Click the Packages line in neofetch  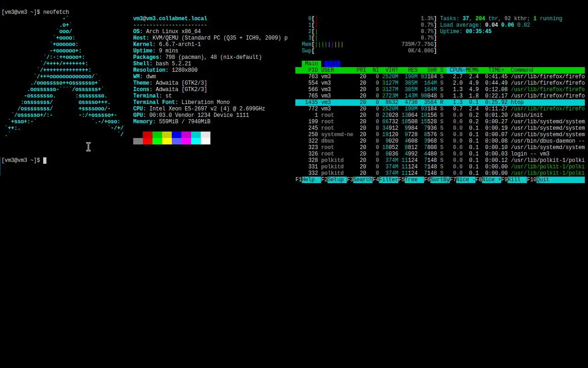click(198, 57)
